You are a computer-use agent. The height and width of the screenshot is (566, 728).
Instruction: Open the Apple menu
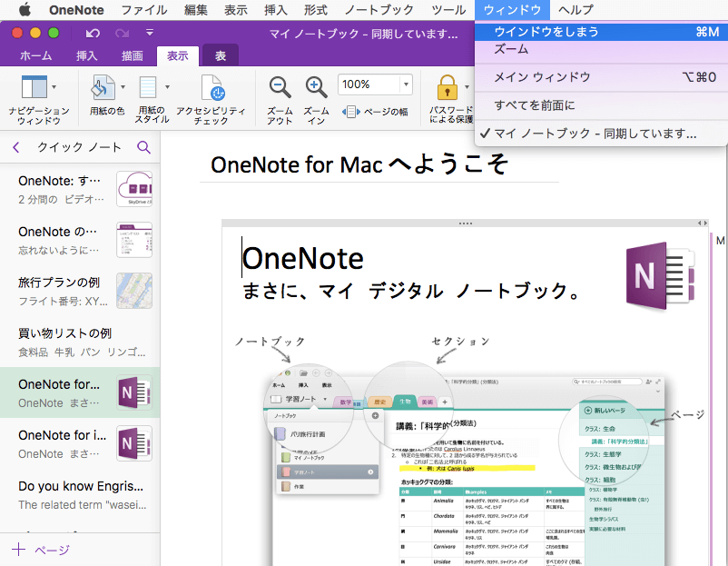click(x=25, y=9)
